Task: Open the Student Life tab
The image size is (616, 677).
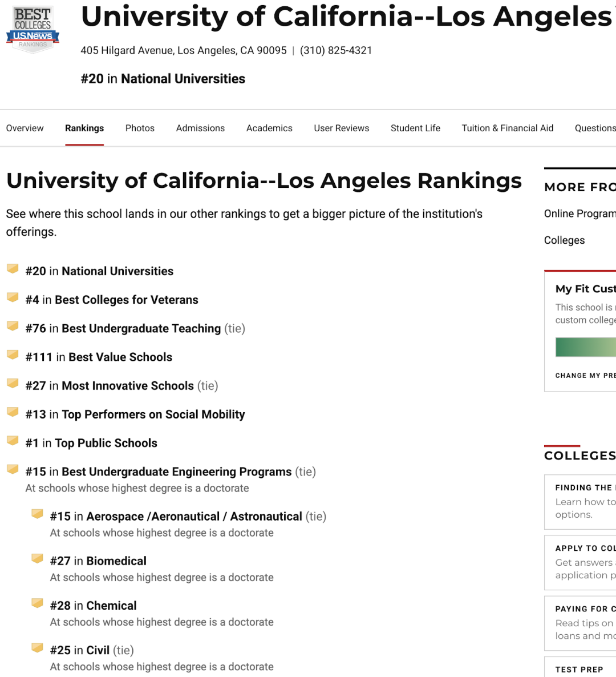Action: (415, 128)
